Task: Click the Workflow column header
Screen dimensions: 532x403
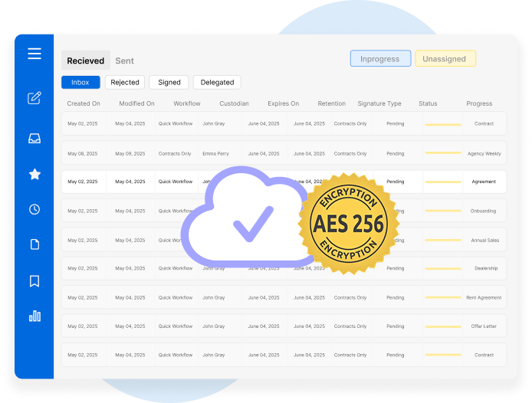Action: [x=187, y=103]
